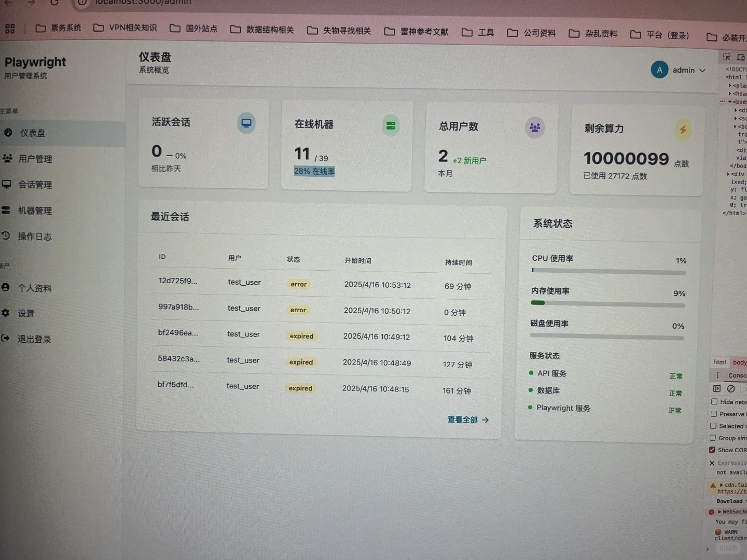Toggle the DevTools device toolbar
Image resolution: width=747 pixels, height=560 pixels.
click(x=741, y=57)
